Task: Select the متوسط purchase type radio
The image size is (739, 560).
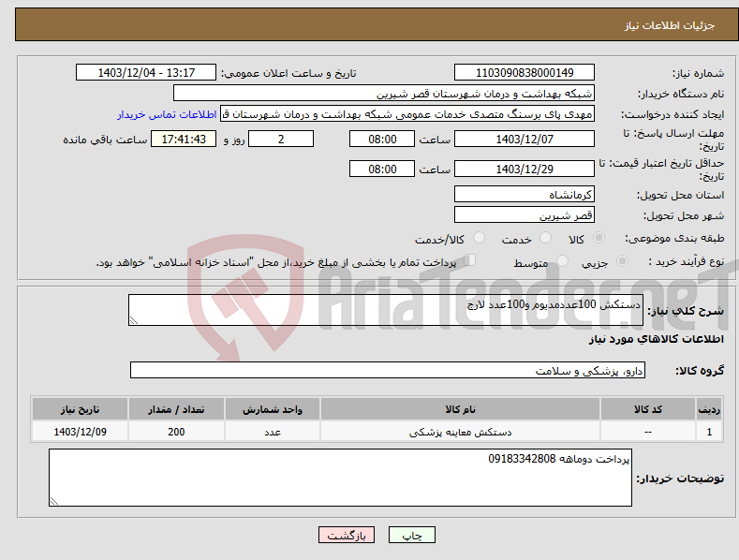Action: pyautogui.click(x=562, y=260)
